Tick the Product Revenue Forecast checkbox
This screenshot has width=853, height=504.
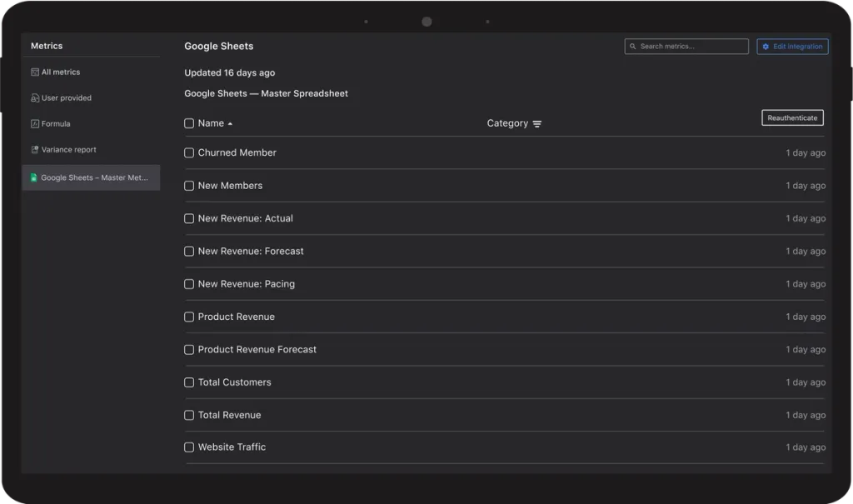pos(189,349)
